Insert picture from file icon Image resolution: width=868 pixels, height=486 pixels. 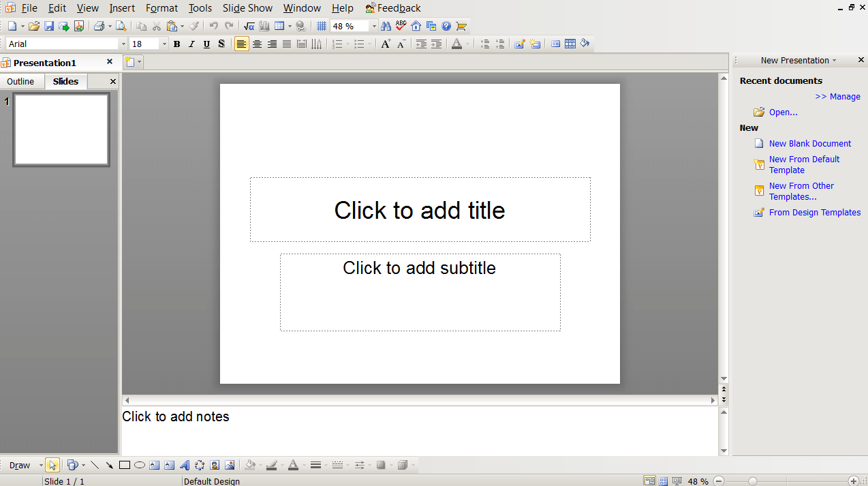tap(230, 465)
